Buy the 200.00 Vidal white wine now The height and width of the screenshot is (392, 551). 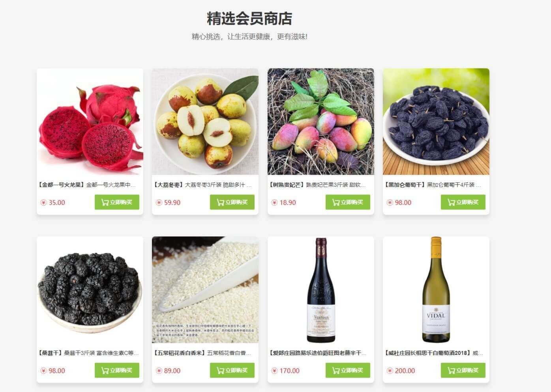click(463, 370)
